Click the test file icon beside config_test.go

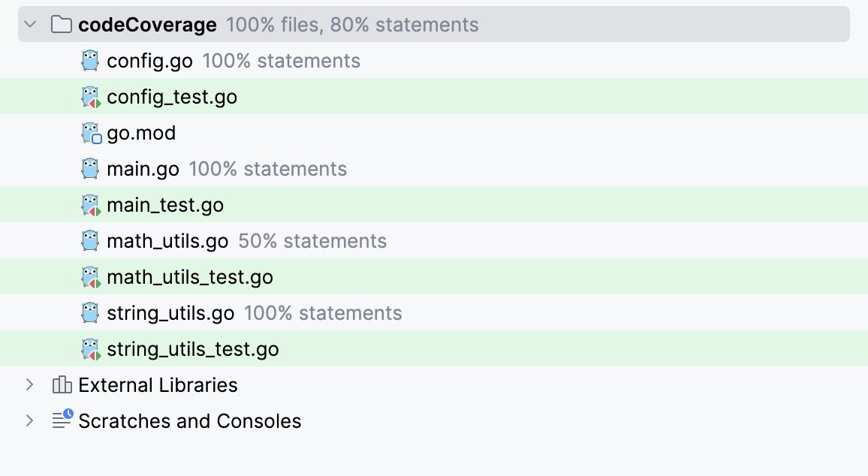point(89,96)
